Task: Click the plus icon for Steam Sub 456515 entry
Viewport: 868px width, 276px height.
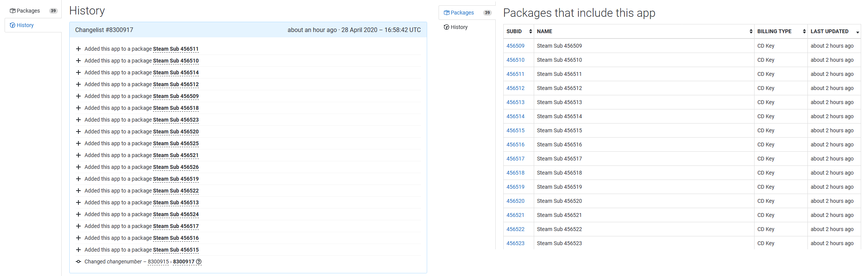Action: (78, 250)
